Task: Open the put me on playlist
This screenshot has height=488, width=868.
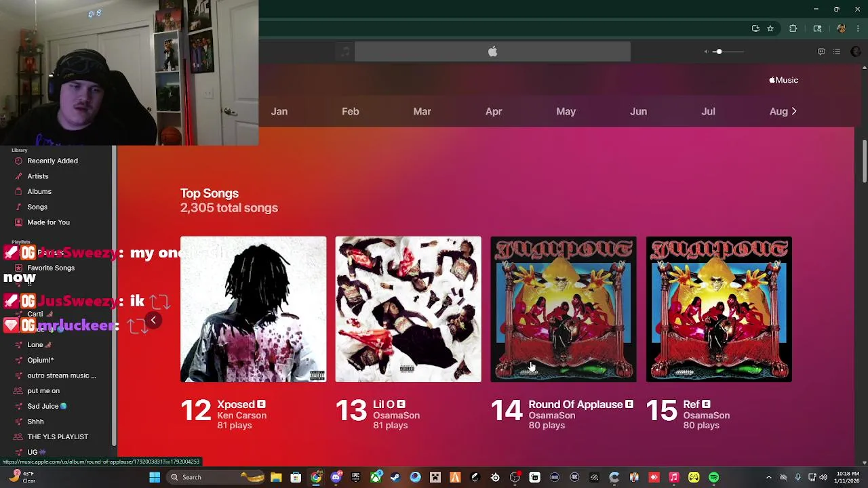Action: point(43,390)
